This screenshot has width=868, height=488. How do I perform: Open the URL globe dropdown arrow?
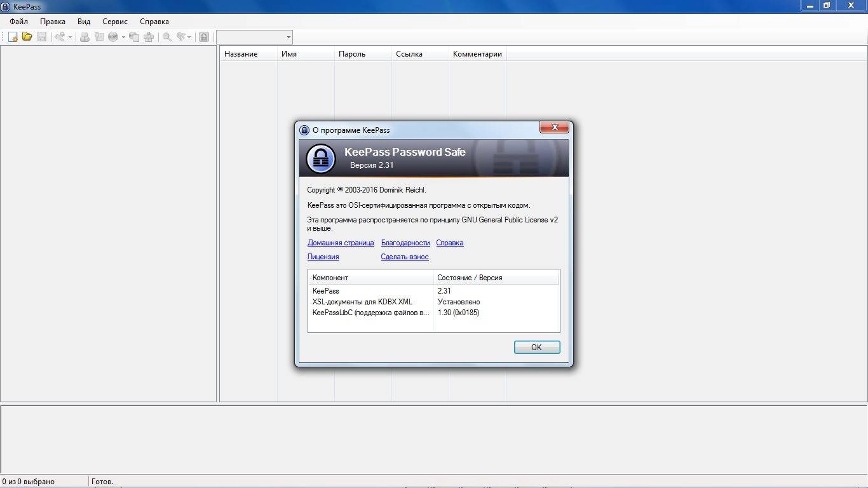click(x=123, y=37)
